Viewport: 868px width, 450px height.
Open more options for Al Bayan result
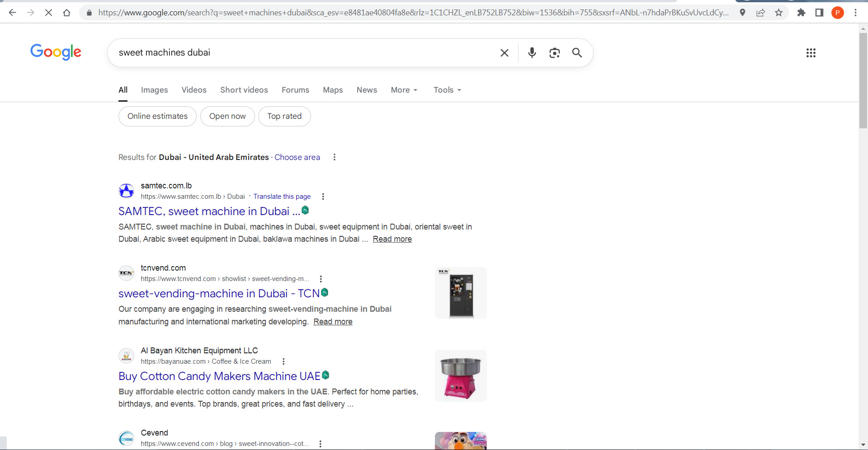point(283,361)
